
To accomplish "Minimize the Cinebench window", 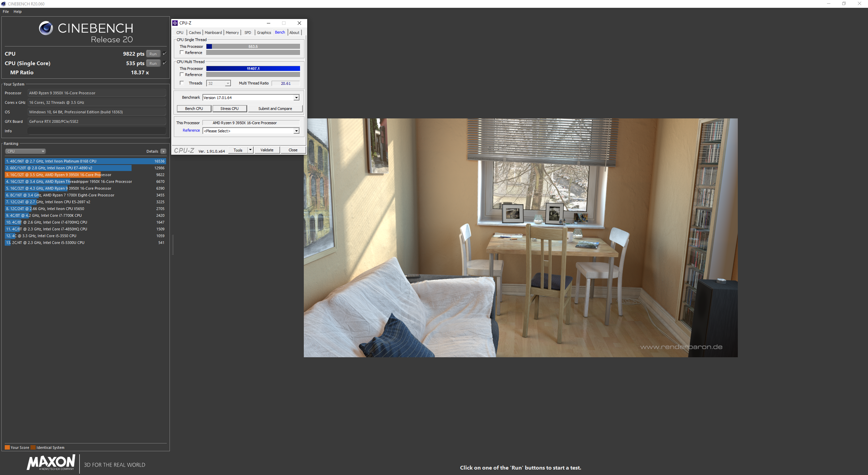I will pyautogui.click(x=829, y=4).
